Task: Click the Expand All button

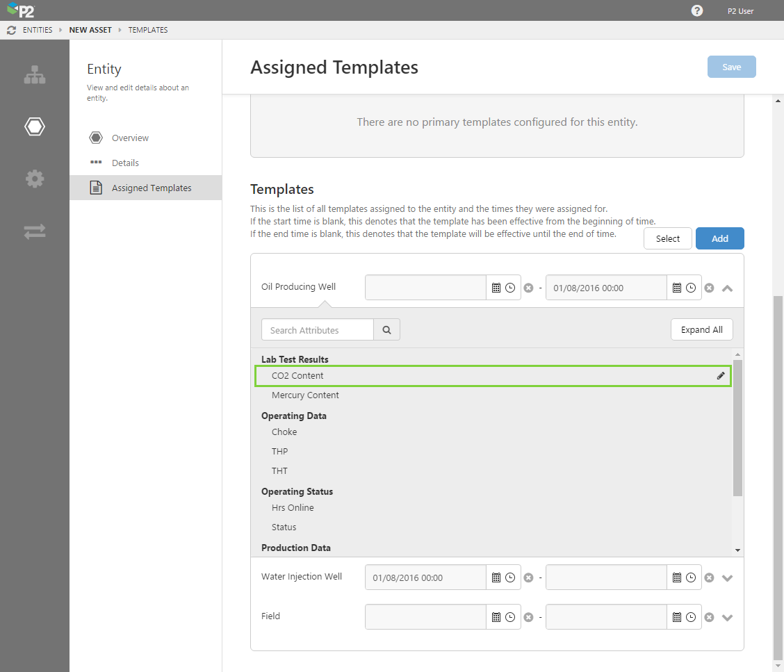Action: click(x=701, y=330)
